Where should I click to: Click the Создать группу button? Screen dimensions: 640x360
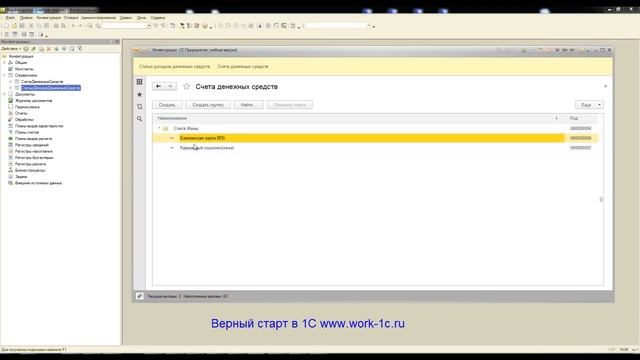208,105
